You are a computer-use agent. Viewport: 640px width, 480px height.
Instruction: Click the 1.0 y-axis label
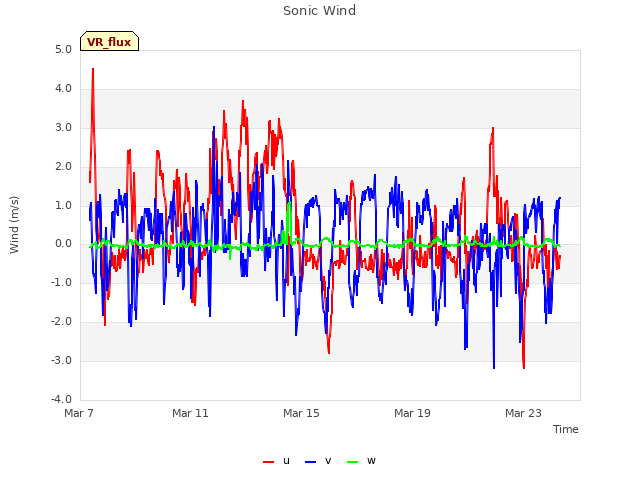(63, 205)
